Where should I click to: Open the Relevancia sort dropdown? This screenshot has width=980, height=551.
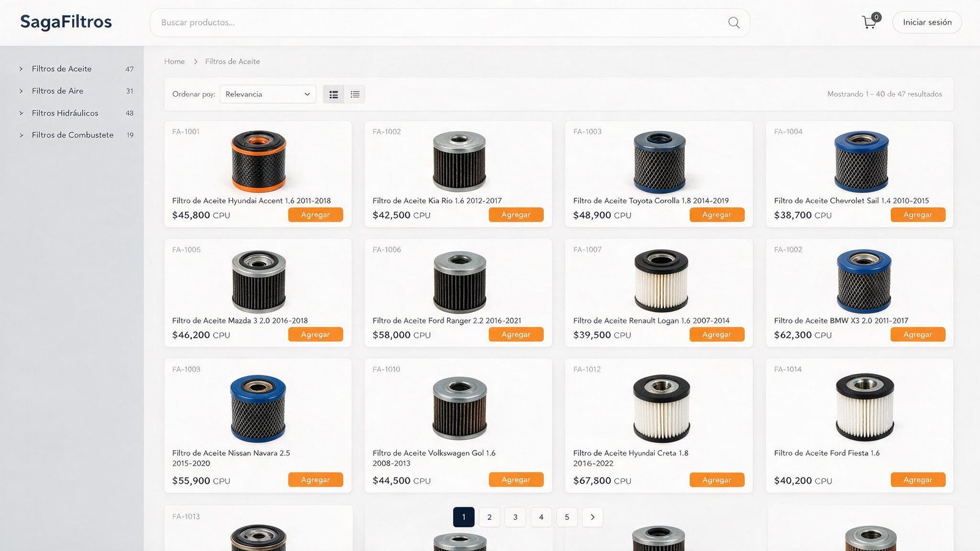268,94
